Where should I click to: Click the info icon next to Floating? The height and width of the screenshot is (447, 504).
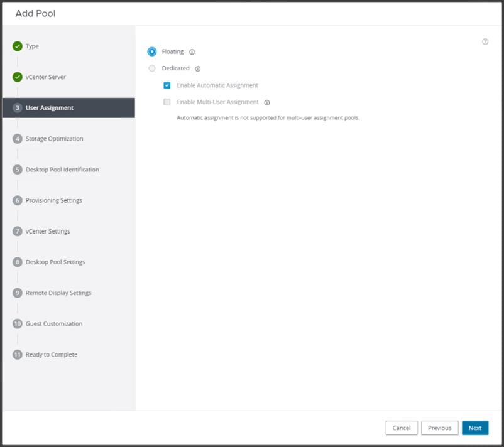[192, 52]
